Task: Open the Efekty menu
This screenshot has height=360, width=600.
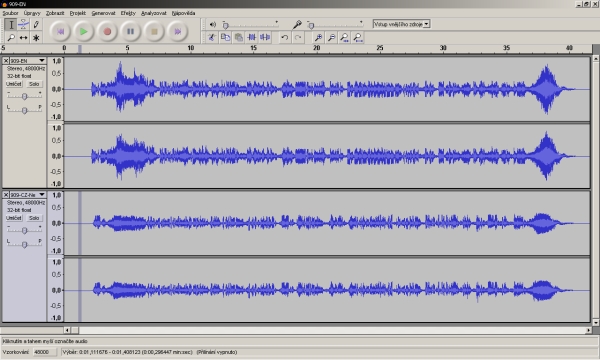Action: click(128, 13)
